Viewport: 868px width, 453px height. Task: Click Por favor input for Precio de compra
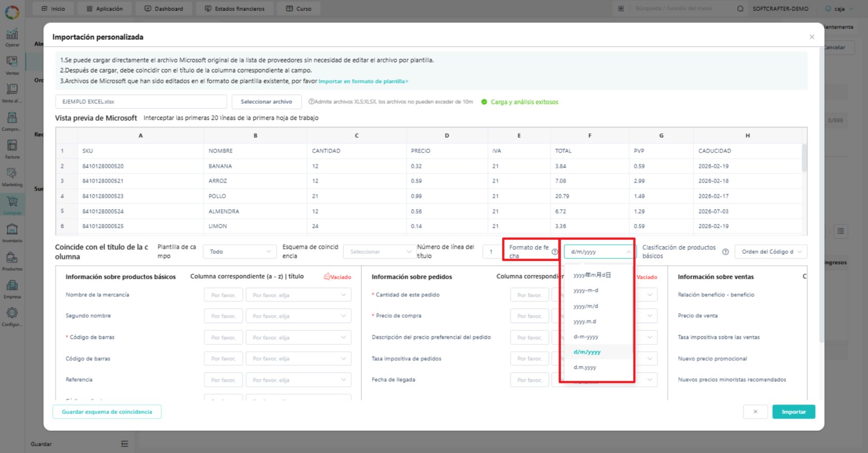point(530,316)
